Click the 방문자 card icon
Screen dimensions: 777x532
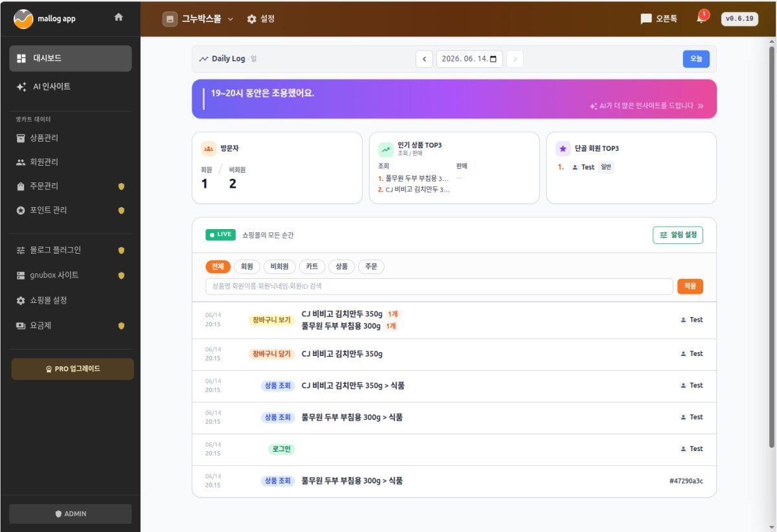click(208, 149)
